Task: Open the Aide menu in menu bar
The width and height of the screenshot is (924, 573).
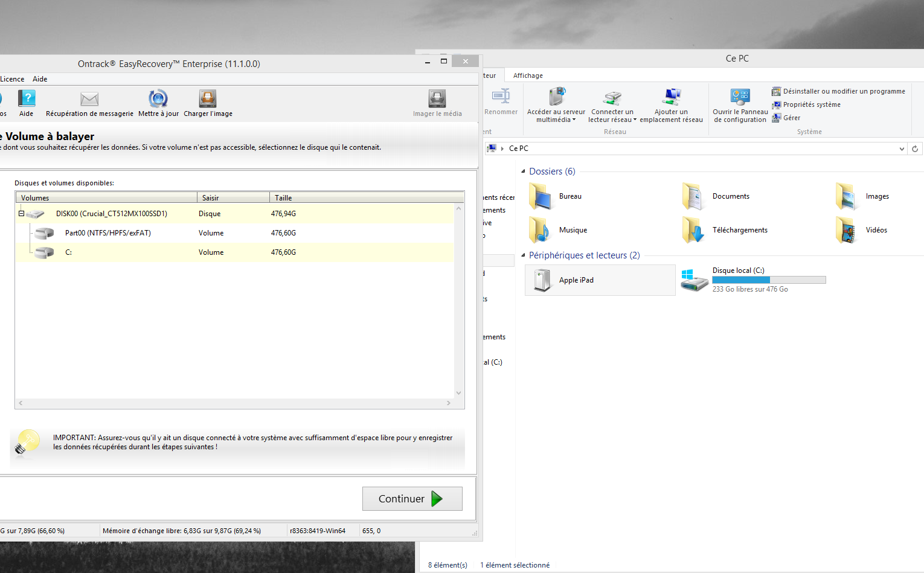Action: pyautogui.click(x=40, y=79)
